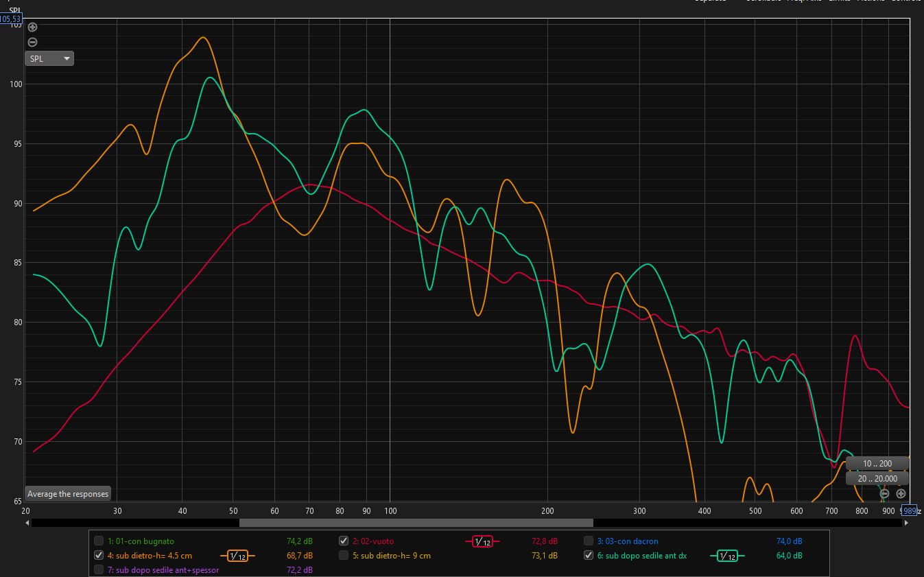Zoom in the frequency axis with plus icon
The height and width of the screenshot is (577, 924).
click(901, 494)
